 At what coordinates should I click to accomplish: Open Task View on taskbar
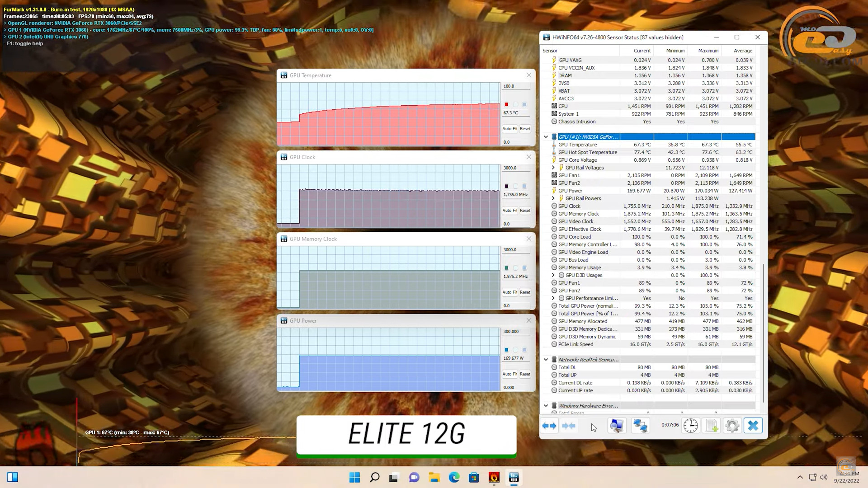click(394, 477)
